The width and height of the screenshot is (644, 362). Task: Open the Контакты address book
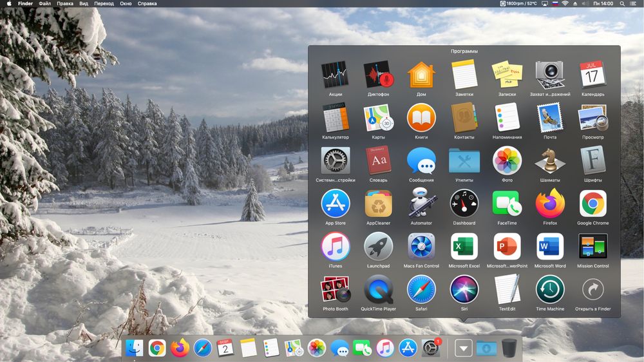coord(464,118)
